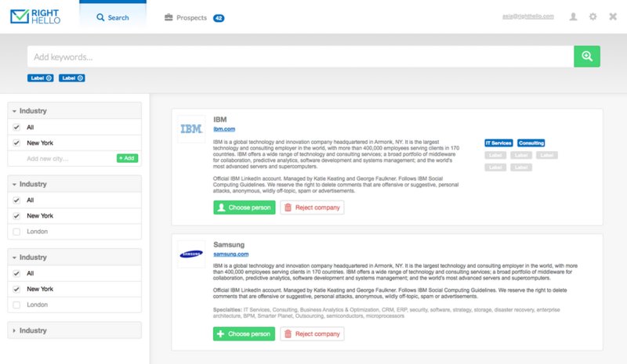Reject company IBM
Viewport: 627px width, 364px height.
(312, 207)
